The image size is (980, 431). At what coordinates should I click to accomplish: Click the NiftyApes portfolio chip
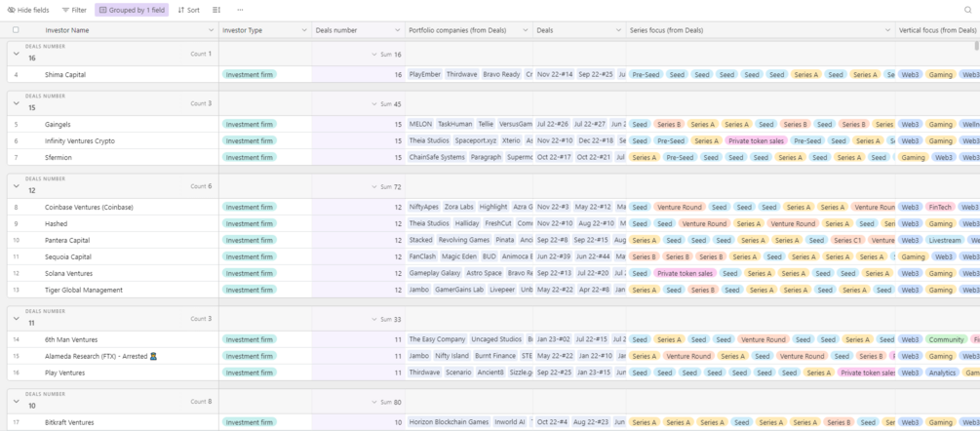[424, 207]
